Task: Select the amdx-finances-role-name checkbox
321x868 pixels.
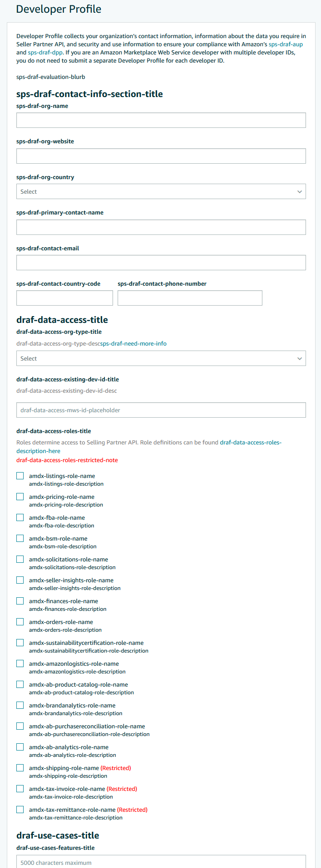Action: tap(20, 600)
